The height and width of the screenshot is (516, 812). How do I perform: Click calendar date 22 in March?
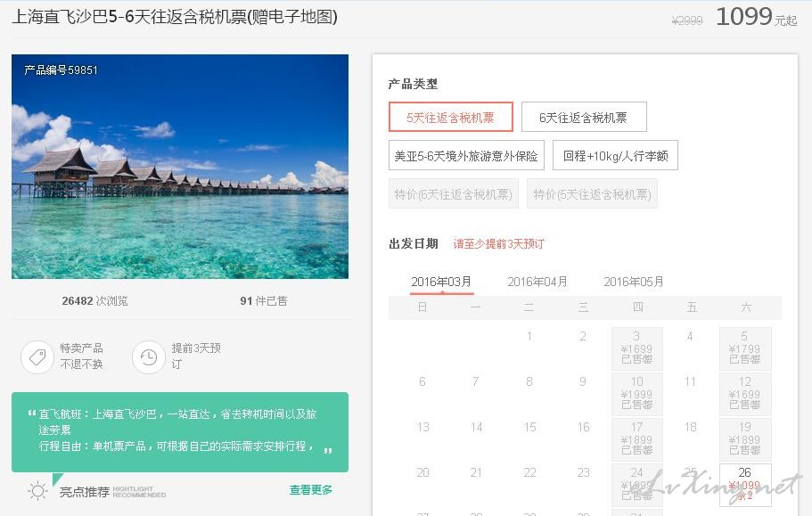529,472
